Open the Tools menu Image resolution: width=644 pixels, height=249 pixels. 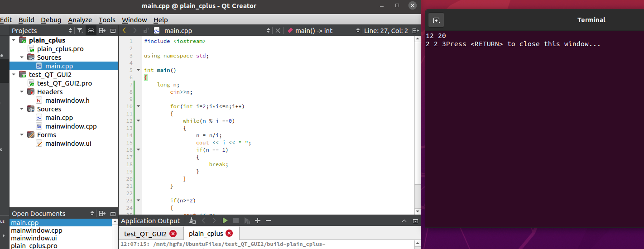tap(107, 19)
